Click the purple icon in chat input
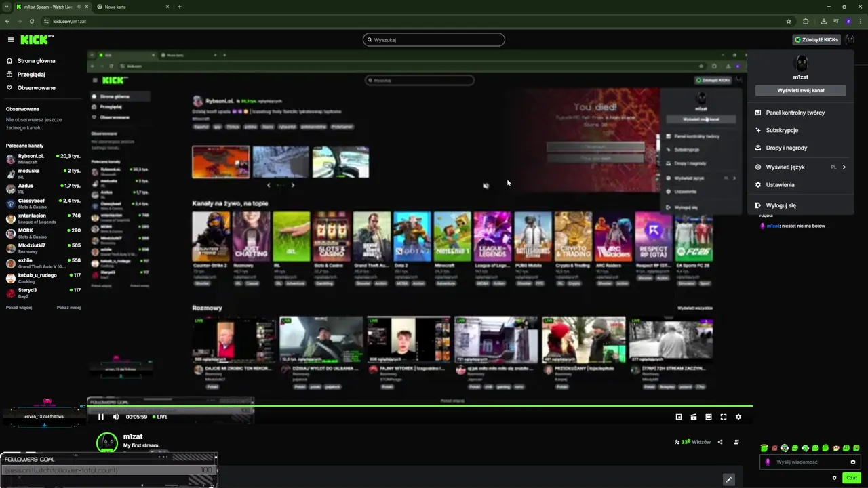Image resolution: width=868 pixels, height=488 pixels. point(768,462)
